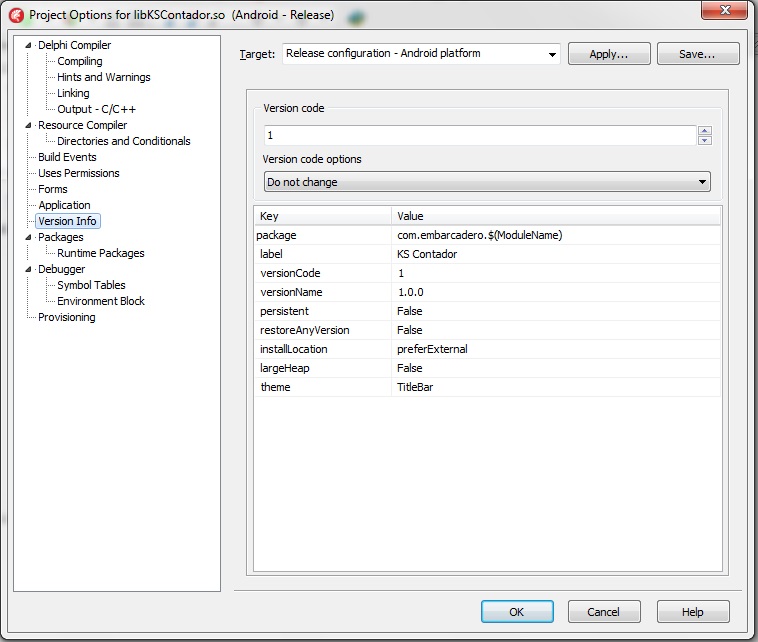Collapse the Resource Compiler tree node

click(29, 126)
